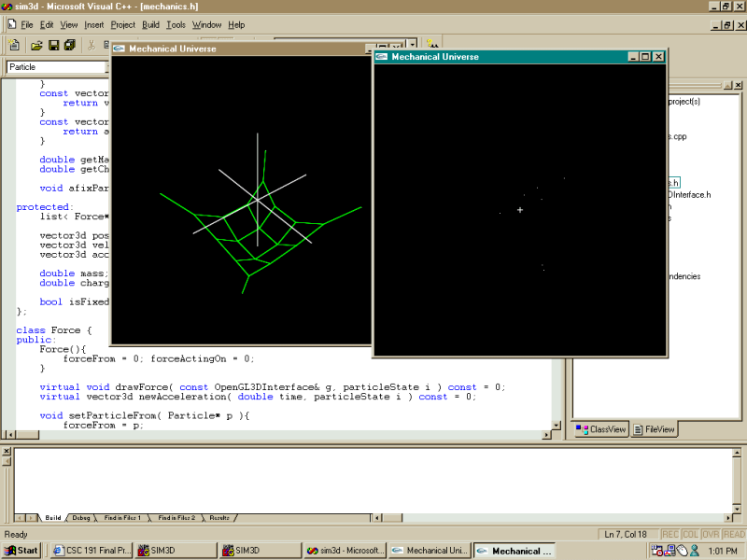
Task: Open the Build menu
Action: click(150, 24)
